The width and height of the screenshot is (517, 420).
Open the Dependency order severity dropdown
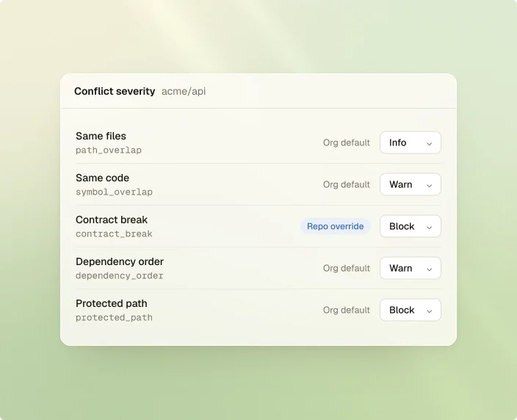tap(411, 268)
